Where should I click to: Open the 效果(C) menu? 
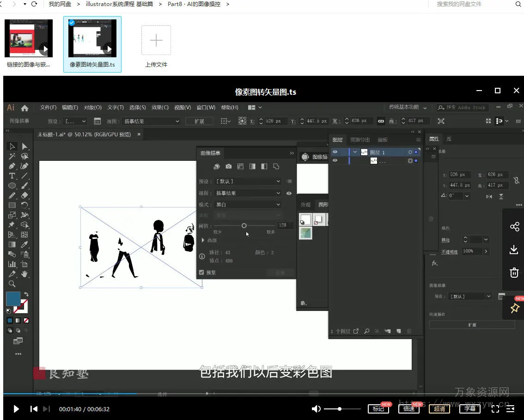click(x=160, y=108)
